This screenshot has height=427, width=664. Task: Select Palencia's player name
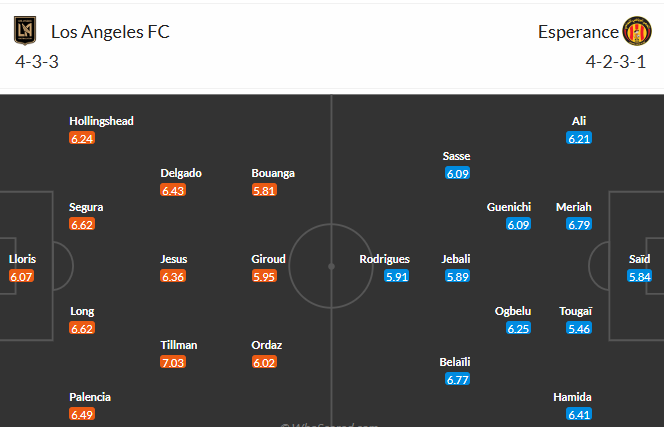coord(90,397)
